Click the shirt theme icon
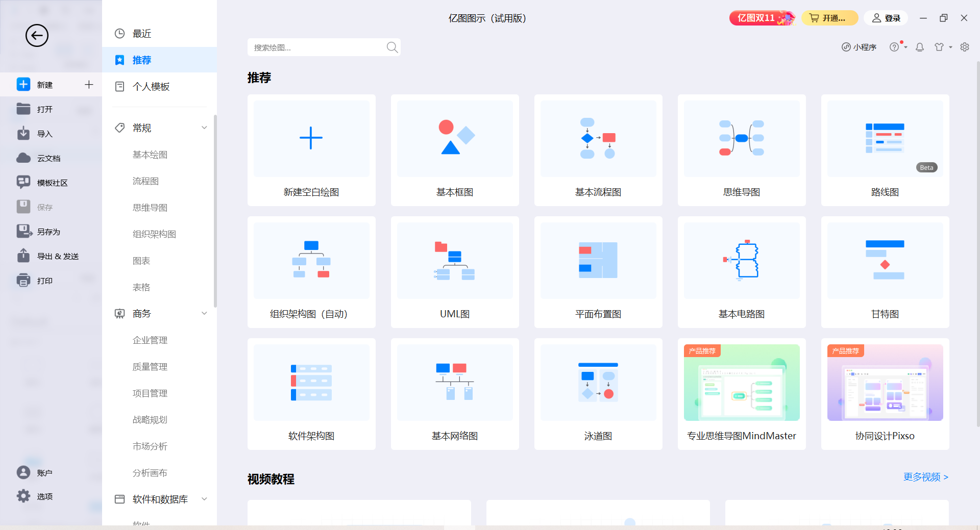This screenshot has height=530, width=980. coord(939,47)
